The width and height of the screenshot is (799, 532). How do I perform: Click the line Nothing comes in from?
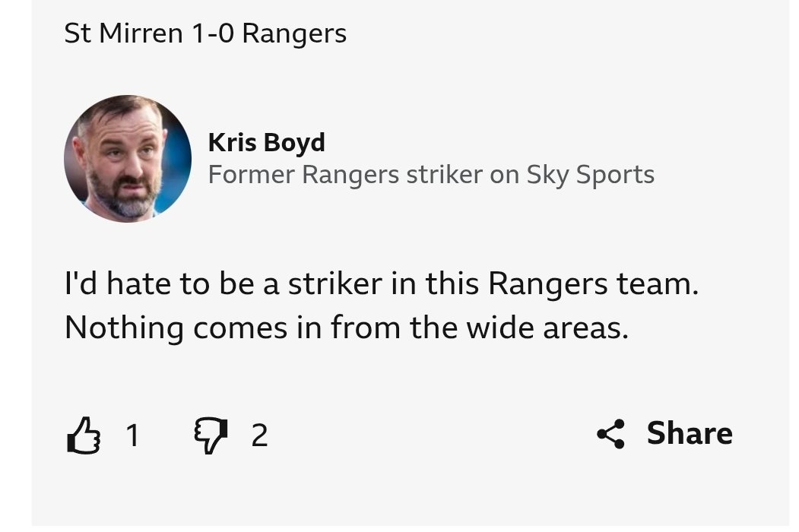pos(347,328)
